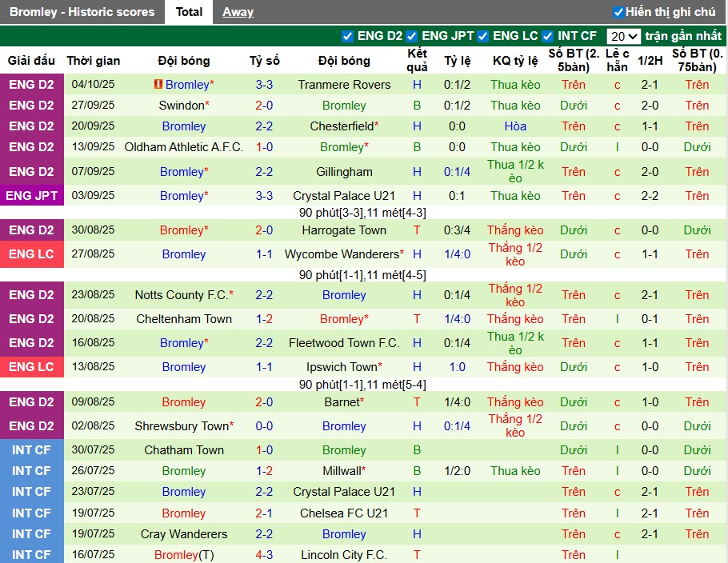Open Notts County F.C. details
This screenshot has height=563, width=728.
[181, 294]
